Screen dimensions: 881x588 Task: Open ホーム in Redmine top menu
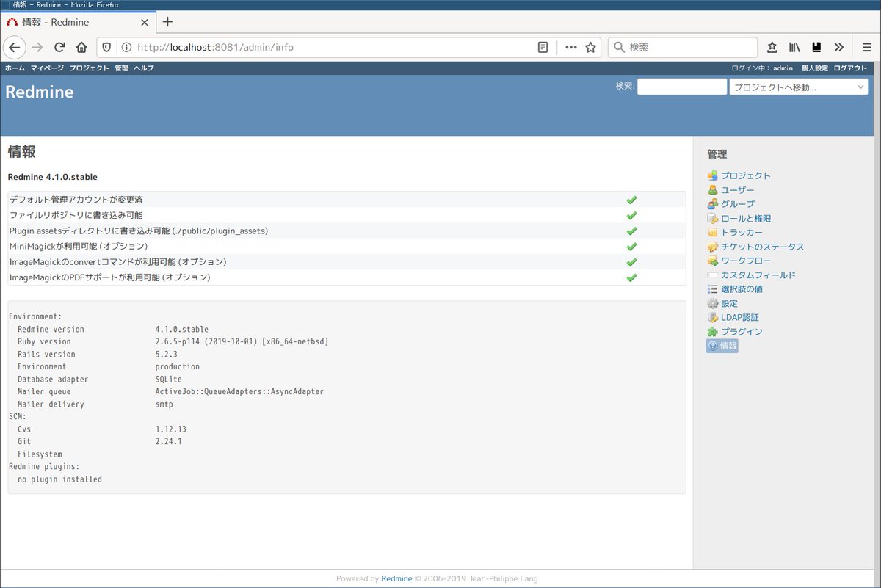click(x=15, y=68)
